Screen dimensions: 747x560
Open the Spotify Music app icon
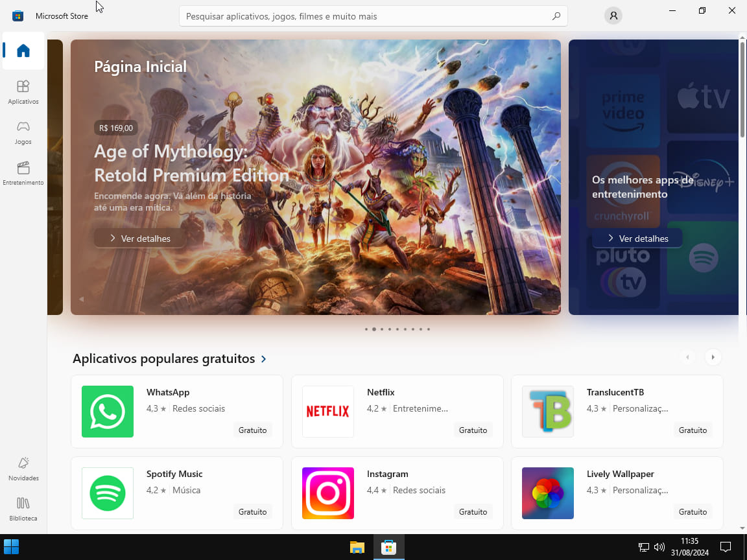coord(107,493)
